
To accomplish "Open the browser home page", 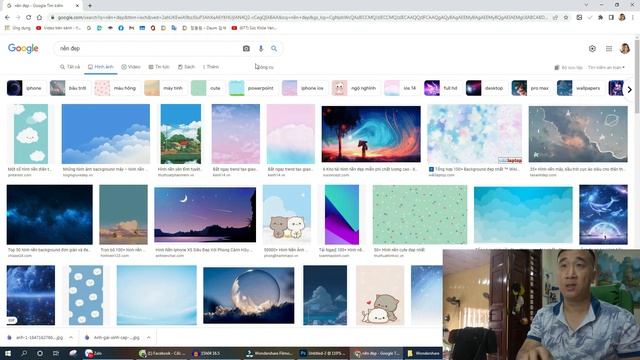I will coord(39,17).
